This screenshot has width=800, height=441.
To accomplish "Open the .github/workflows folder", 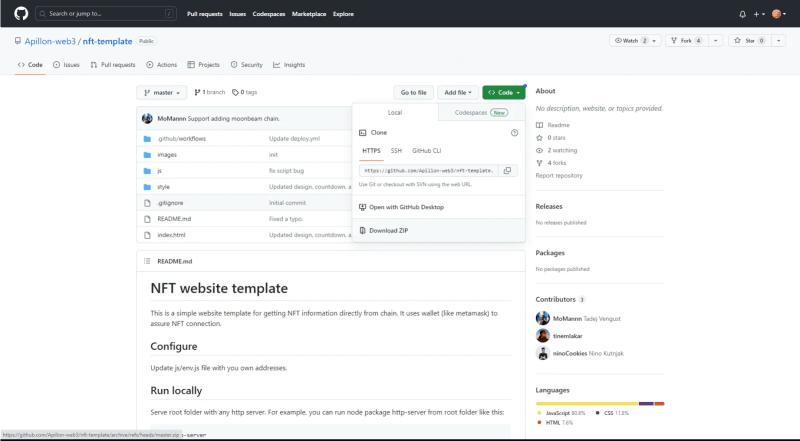I will point(182,139).
